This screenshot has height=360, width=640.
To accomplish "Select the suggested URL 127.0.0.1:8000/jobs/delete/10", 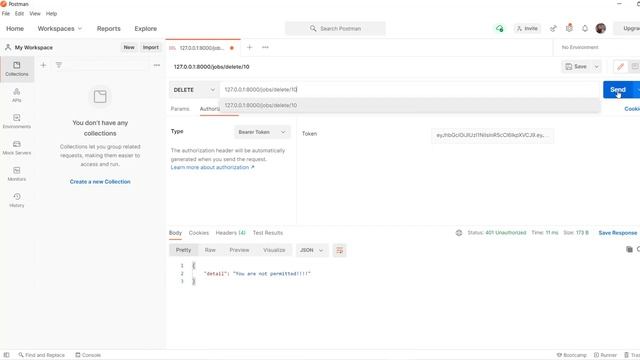I will click(x=410, y=105).
